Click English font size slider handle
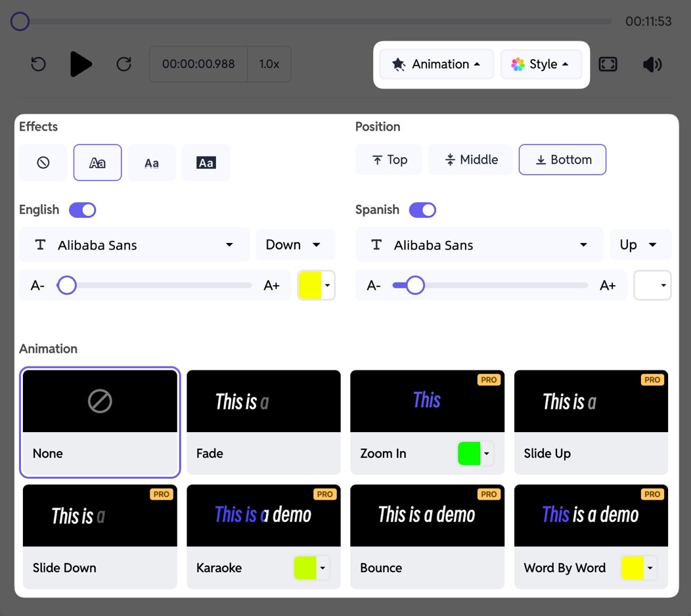The height and width of the screenshot is (616, 691). (x=67, y=286)
